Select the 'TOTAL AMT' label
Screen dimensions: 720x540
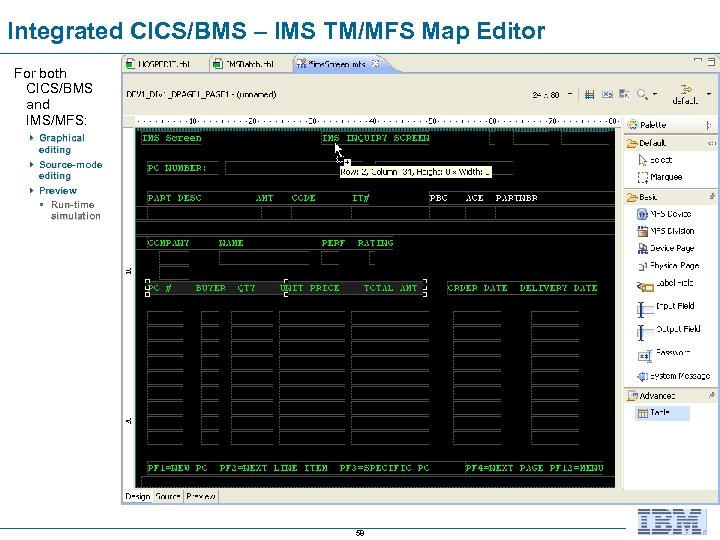[390, 288]
